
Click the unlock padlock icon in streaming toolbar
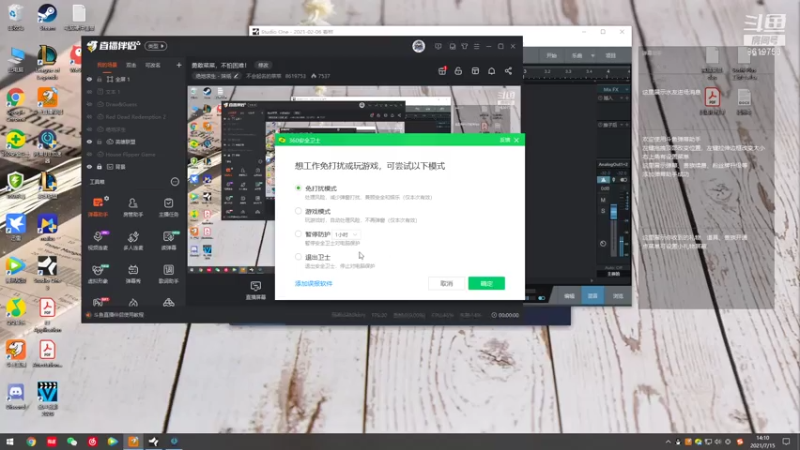(458, 71)
